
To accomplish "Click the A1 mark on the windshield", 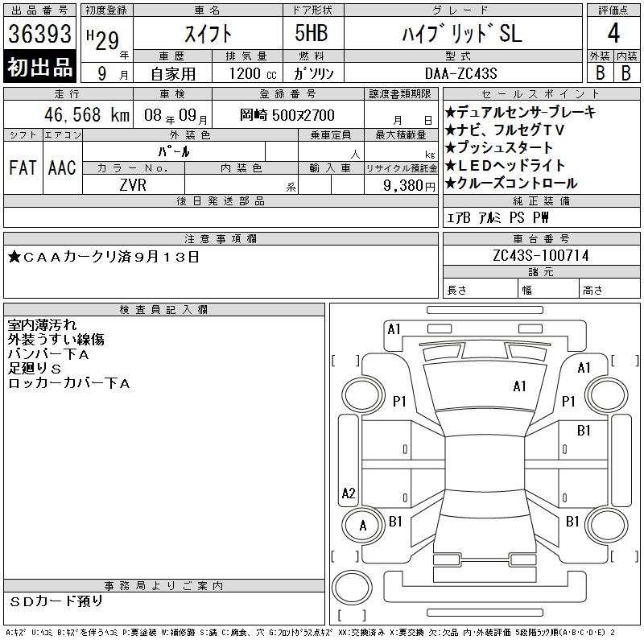I will [518, 386].
